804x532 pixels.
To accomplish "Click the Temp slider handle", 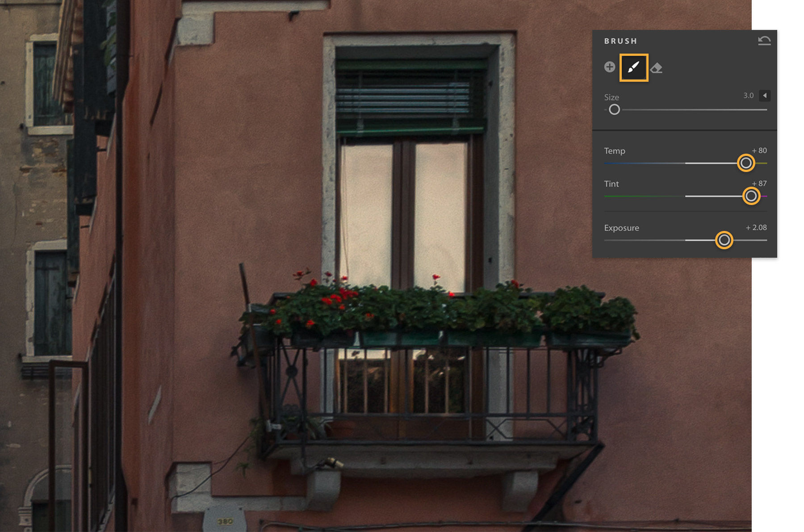I will pyautogui.click(x=746, y=163).
